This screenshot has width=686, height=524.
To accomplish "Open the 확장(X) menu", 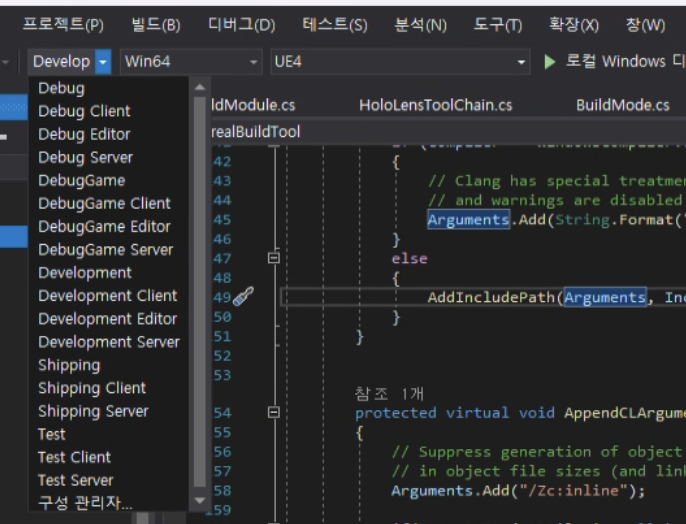I will click(574, 24).
